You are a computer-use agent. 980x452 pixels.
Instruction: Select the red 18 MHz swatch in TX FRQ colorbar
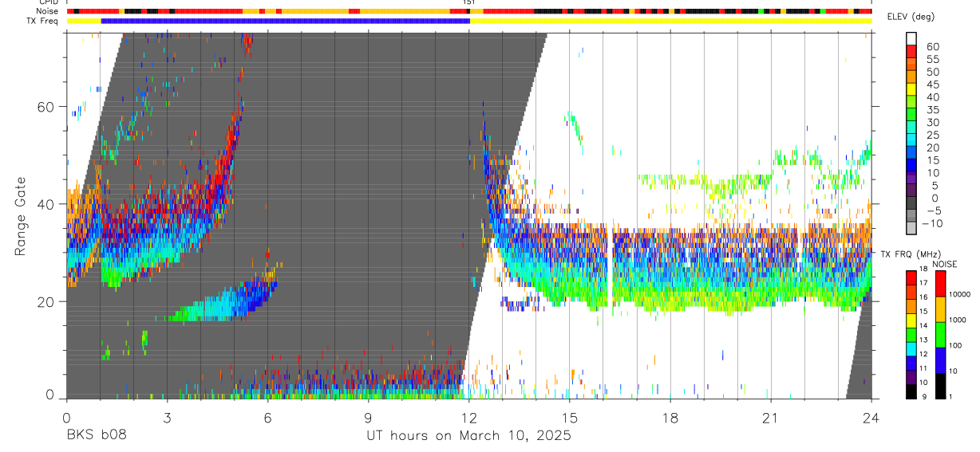coord(911,277)
